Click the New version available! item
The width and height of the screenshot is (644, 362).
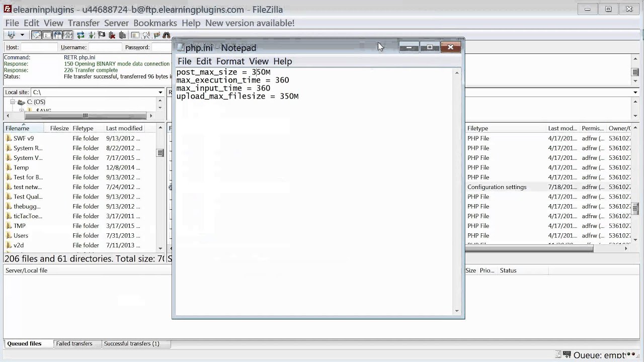250,23
